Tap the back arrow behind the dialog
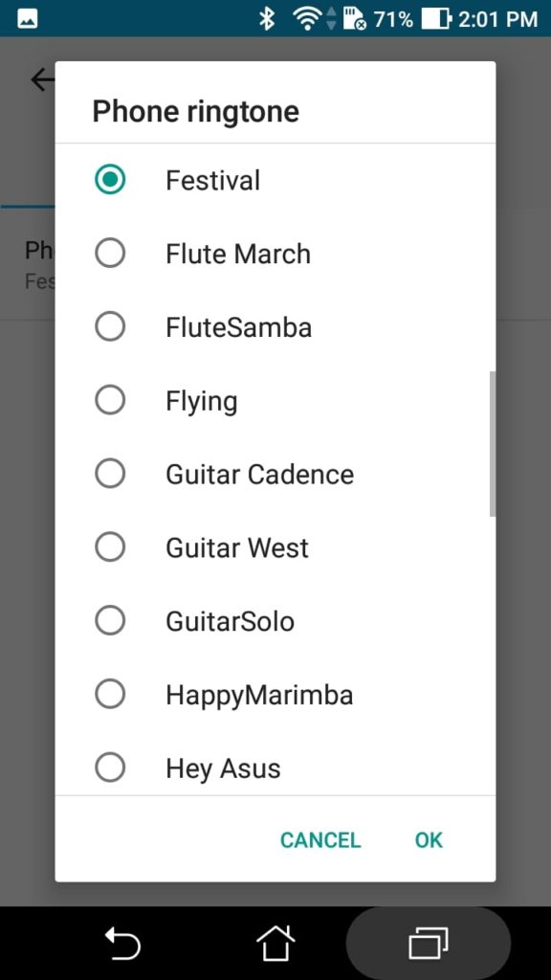The height and width of the screenshot is (980, 551). point(42,79)
